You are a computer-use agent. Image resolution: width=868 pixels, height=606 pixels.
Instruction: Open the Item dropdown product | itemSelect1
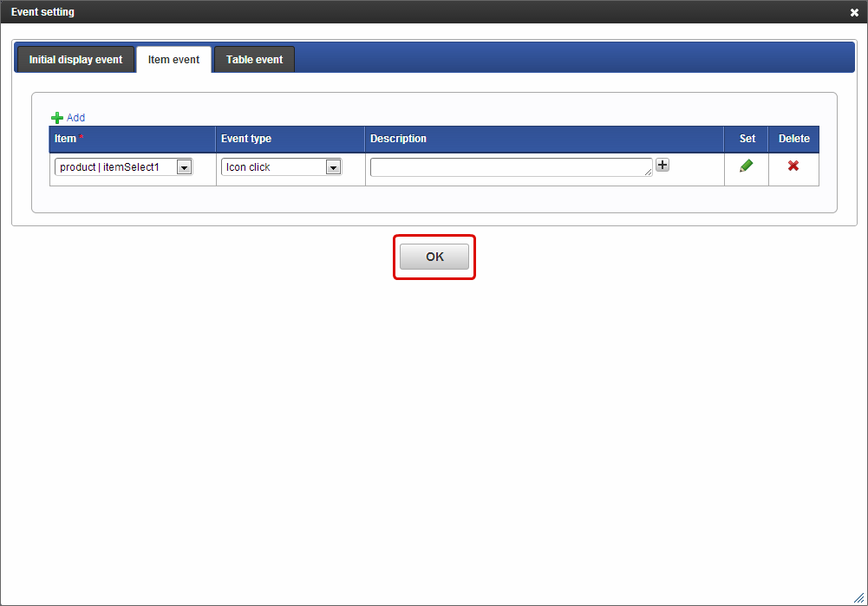(x=123, y=167)
